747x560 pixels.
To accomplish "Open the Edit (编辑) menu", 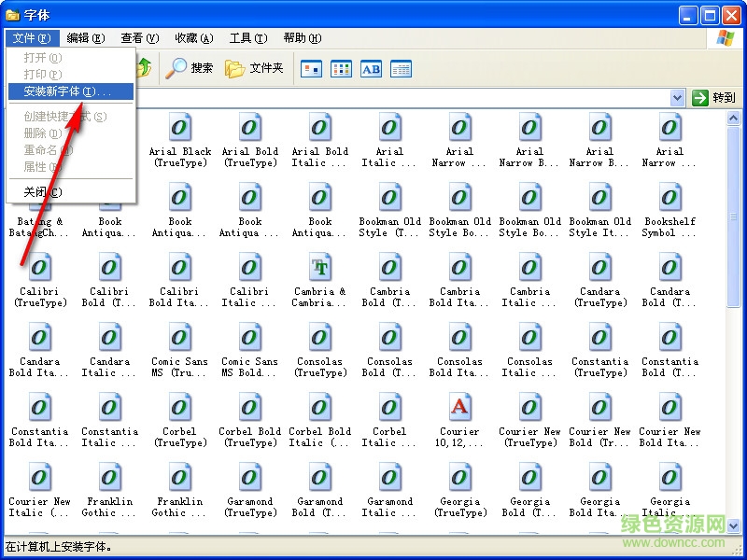I will point(85,38).
